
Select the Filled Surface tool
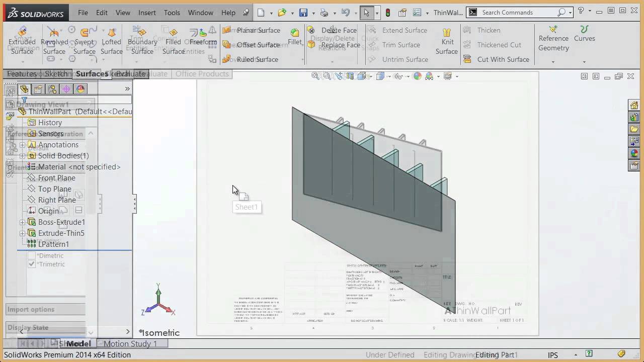pyautogui.click(x=173, y=41)
